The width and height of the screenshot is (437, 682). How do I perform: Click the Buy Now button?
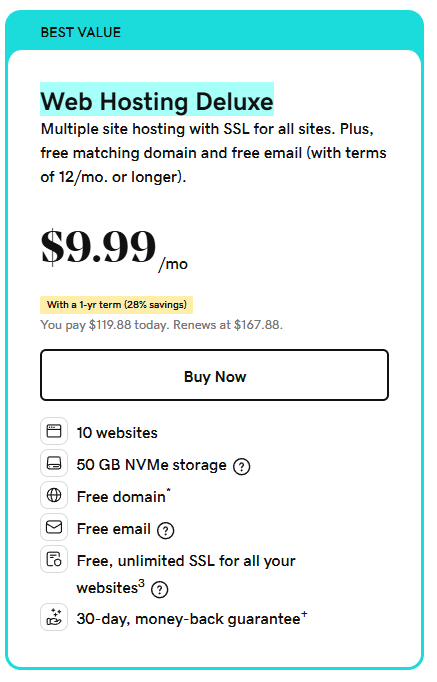(214, 375)
